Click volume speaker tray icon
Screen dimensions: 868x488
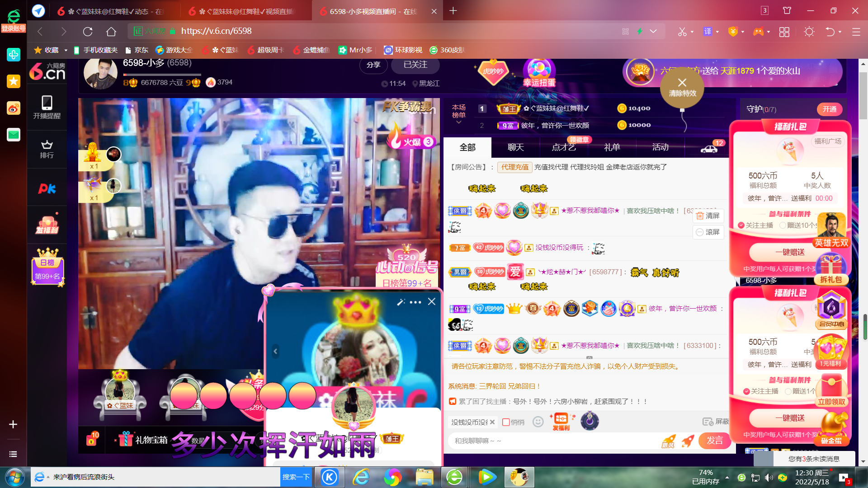pyautogui.click(x=769, y=478)
